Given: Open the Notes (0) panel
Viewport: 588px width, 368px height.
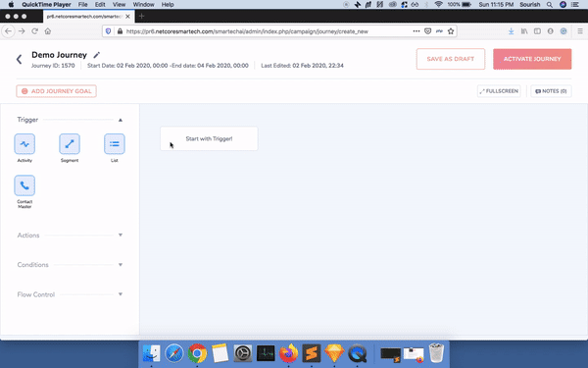Looking at the screenshot, I should 551,91.
